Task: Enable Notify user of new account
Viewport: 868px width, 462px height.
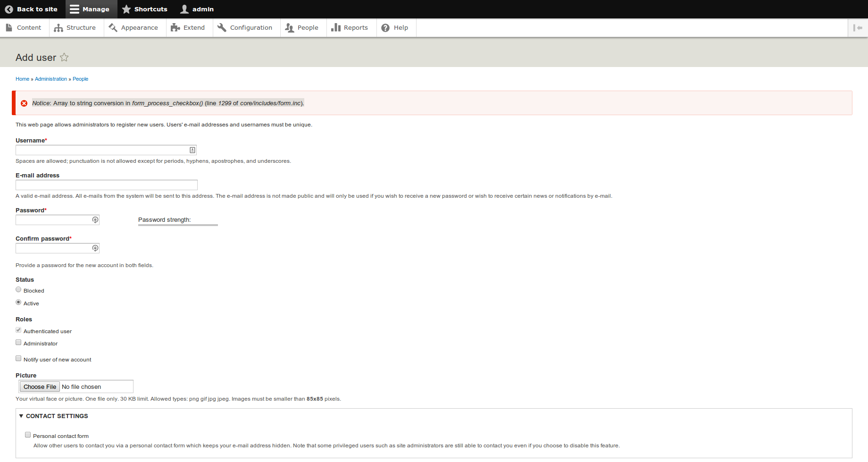Action: (x=18, y=359)
